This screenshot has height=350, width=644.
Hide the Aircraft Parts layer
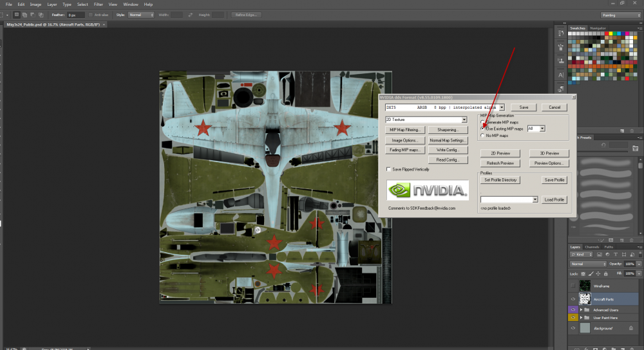tap(573, 299)
